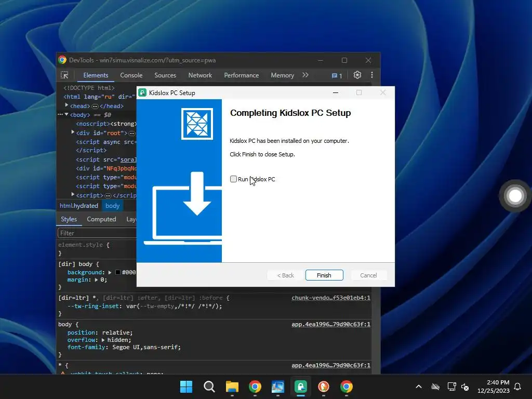Open the desktop picture app in taskbar

click(x=278, y=387)
